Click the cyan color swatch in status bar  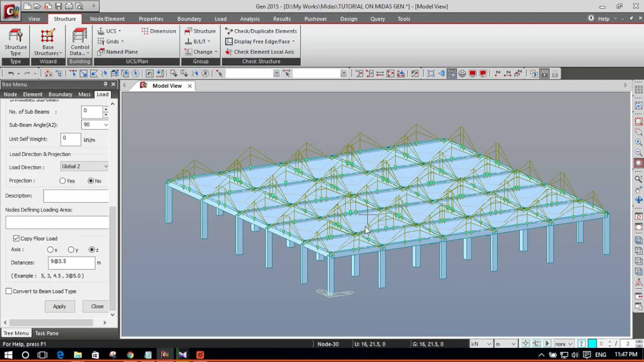tap(592, 344)
